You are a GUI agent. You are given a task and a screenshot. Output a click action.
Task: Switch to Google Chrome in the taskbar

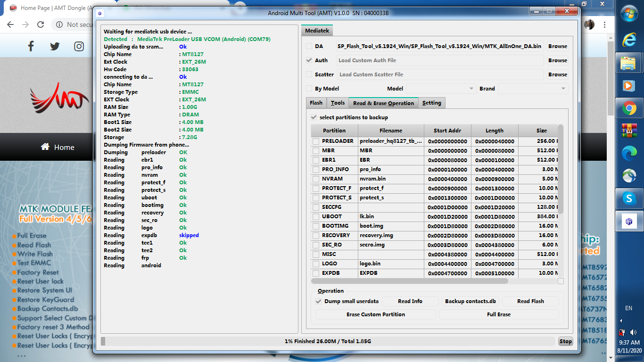[x=629, y=109]
